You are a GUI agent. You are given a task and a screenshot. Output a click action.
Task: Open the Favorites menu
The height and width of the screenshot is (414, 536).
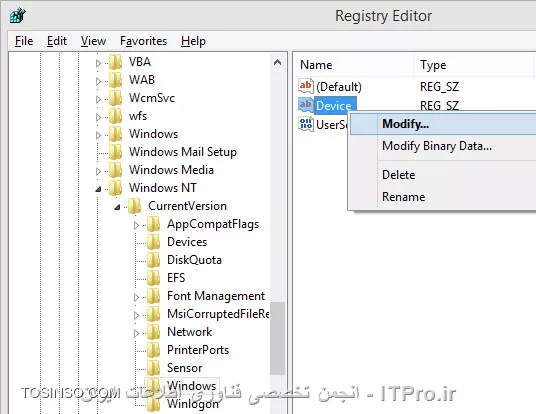[x=144, y=41]
